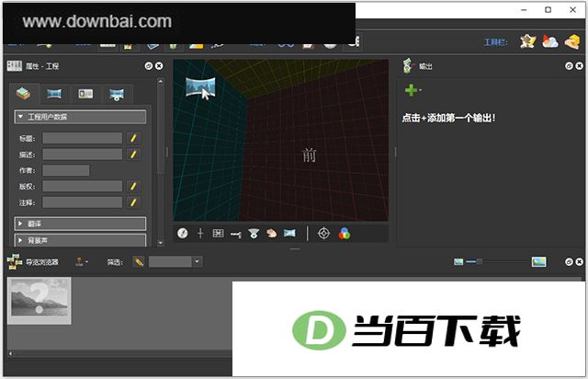588x379 pixels.
Task: Switch to the user data card tab
Action: 85,94
